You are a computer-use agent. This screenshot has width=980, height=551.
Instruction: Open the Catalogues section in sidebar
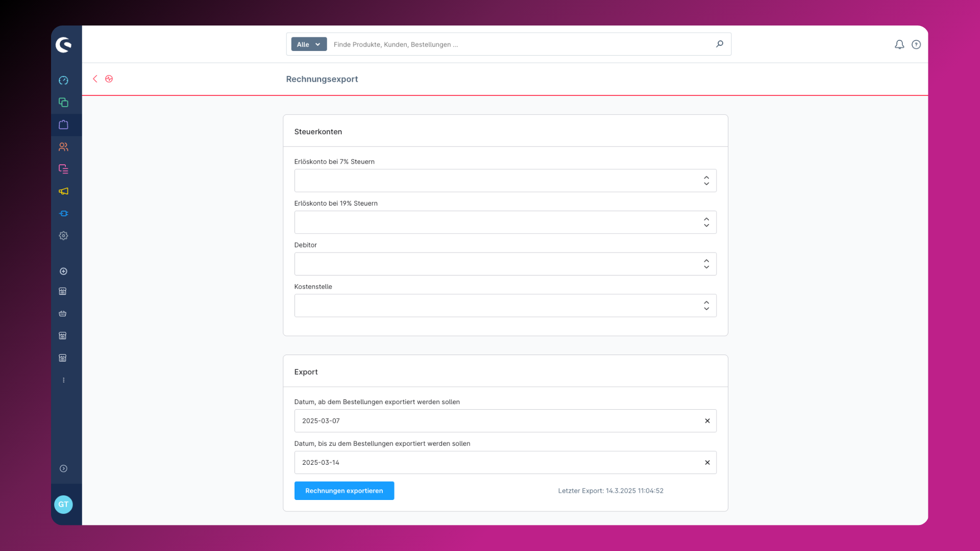63,103
